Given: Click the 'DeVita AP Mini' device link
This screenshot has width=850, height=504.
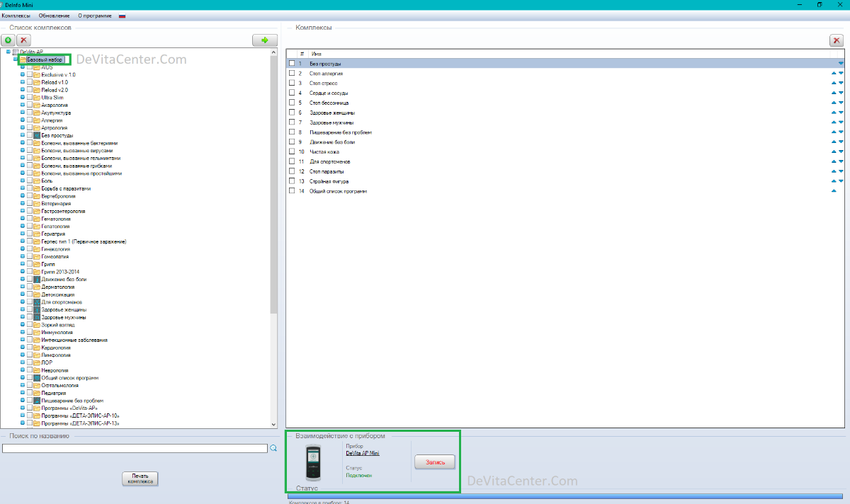Looking at the screenshot, I should tap(362, 453).
